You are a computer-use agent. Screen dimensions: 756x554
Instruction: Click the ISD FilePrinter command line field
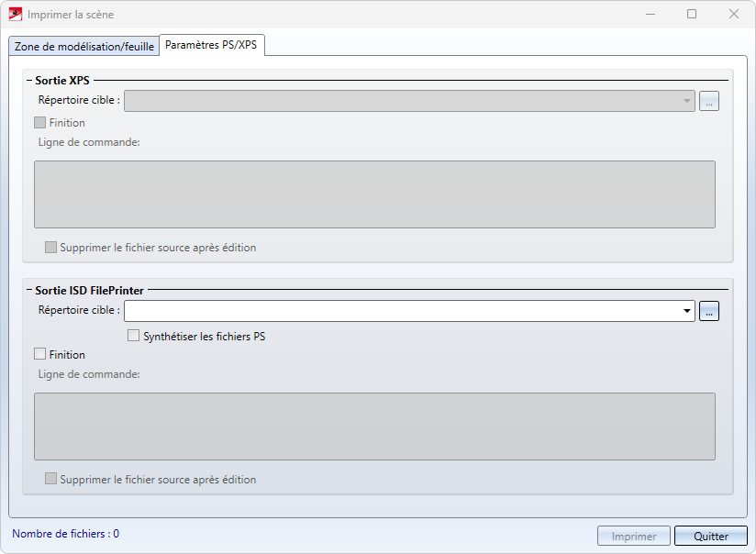pyautogui.click(x=374, y=427)
